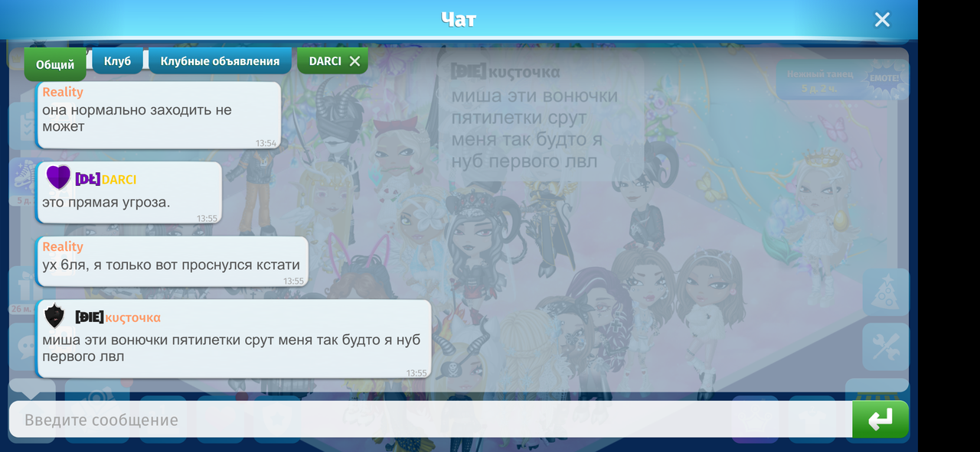Select message starting 'миша эти вонючки' in chat list
Screen dimensions: 980x452
click(x=234, y=338)
